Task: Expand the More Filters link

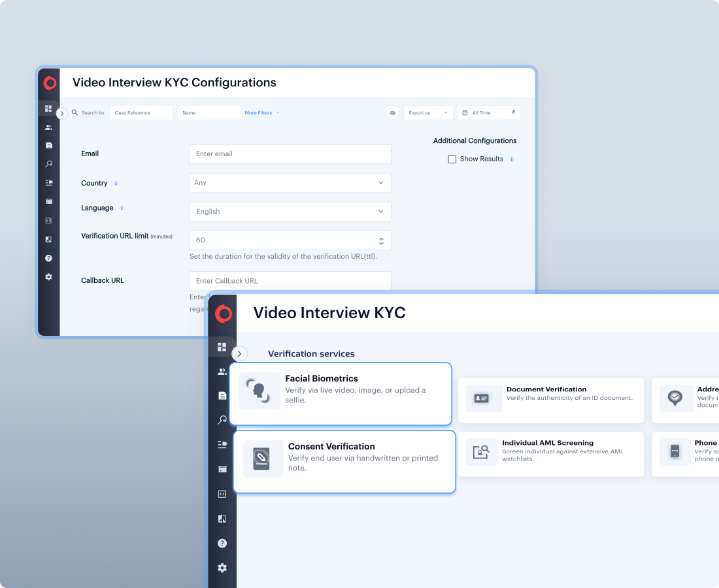Action: (x=261, y=113)
